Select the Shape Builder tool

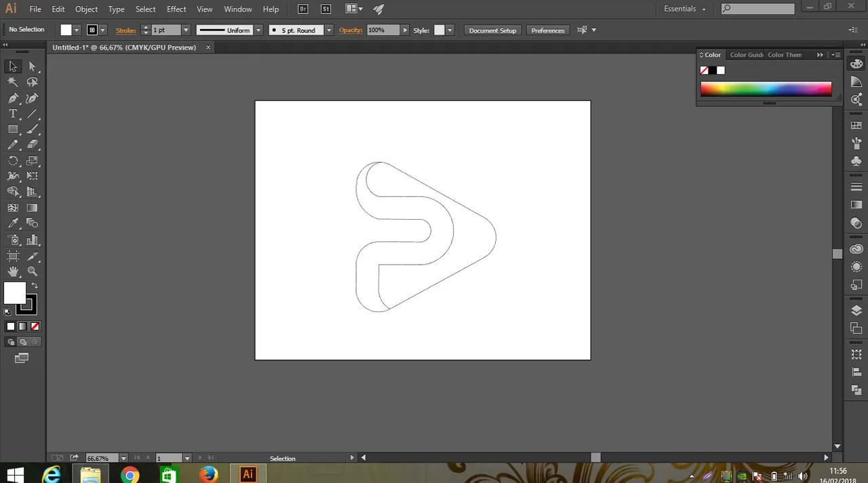[13, 192]
